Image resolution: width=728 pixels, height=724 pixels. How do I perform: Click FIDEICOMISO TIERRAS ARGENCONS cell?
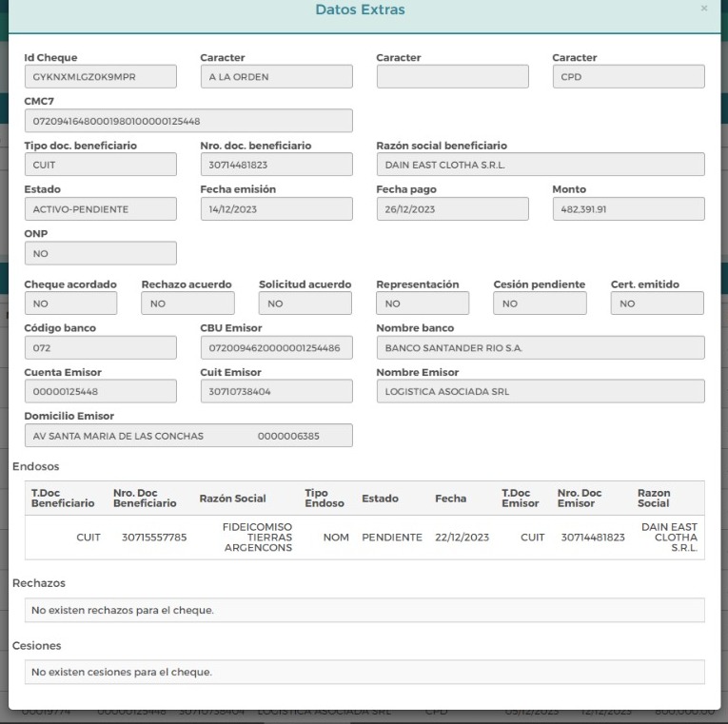pyautogui.click(x=257, y=537)
